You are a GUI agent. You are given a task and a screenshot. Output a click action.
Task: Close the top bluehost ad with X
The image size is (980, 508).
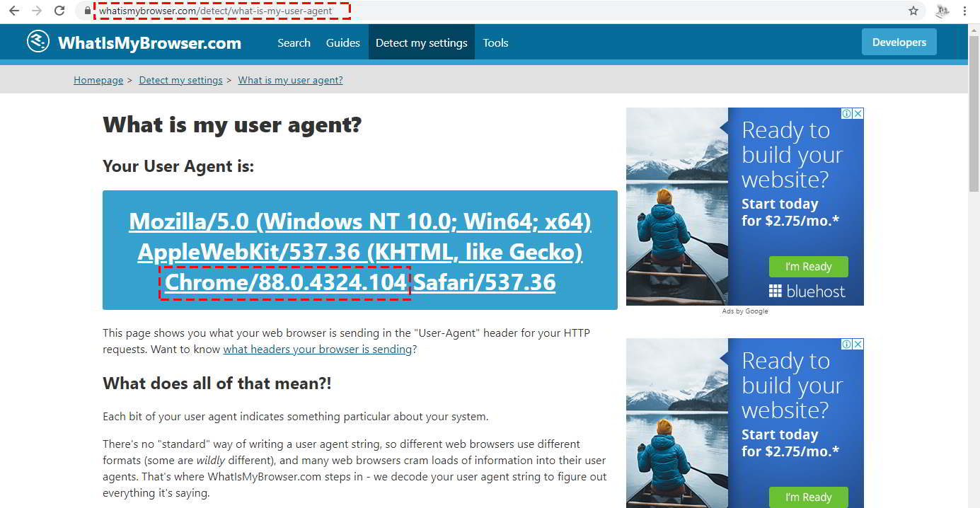tap(858, 114)
